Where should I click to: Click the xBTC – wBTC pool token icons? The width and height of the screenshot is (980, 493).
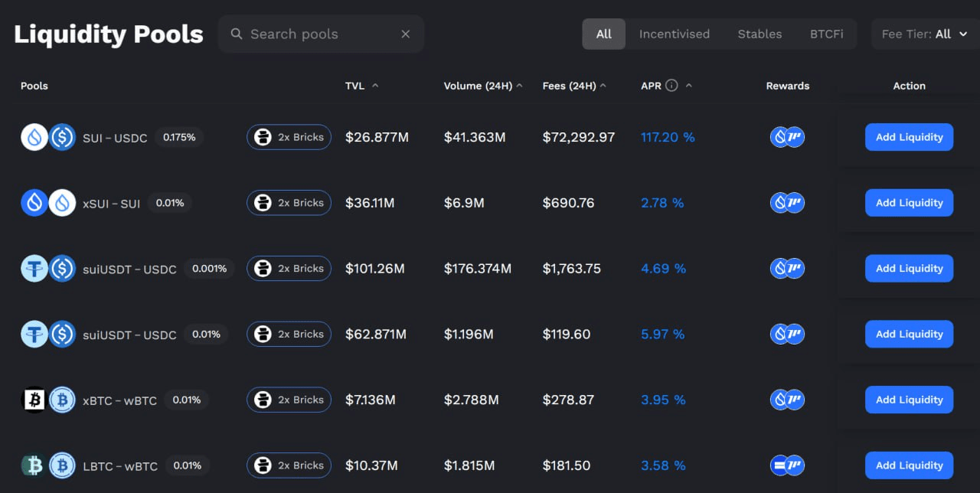pos(47,400)
